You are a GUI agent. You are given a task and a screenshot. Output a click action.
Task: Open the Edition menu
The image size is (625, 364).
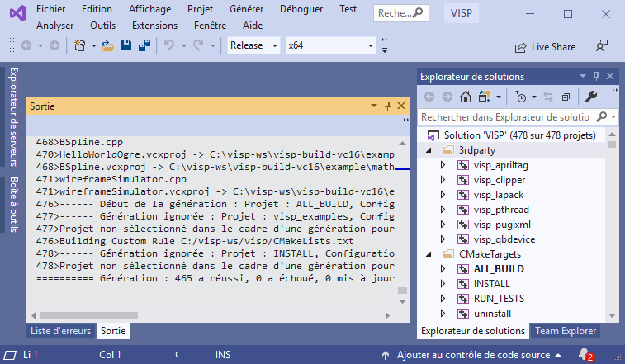tap(97, 9)
